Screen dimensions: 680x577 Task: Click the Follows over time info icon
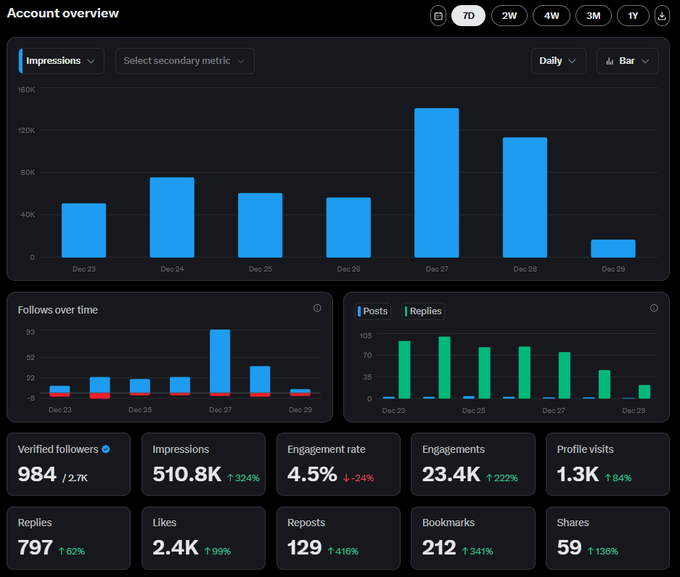point(317,308)
